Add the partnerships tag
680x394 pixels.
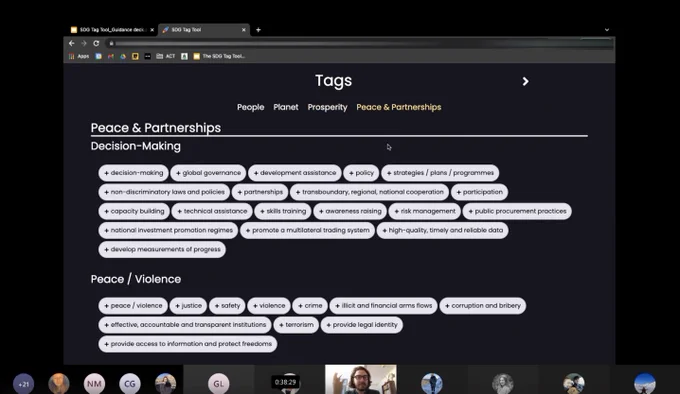coord(260,192)
